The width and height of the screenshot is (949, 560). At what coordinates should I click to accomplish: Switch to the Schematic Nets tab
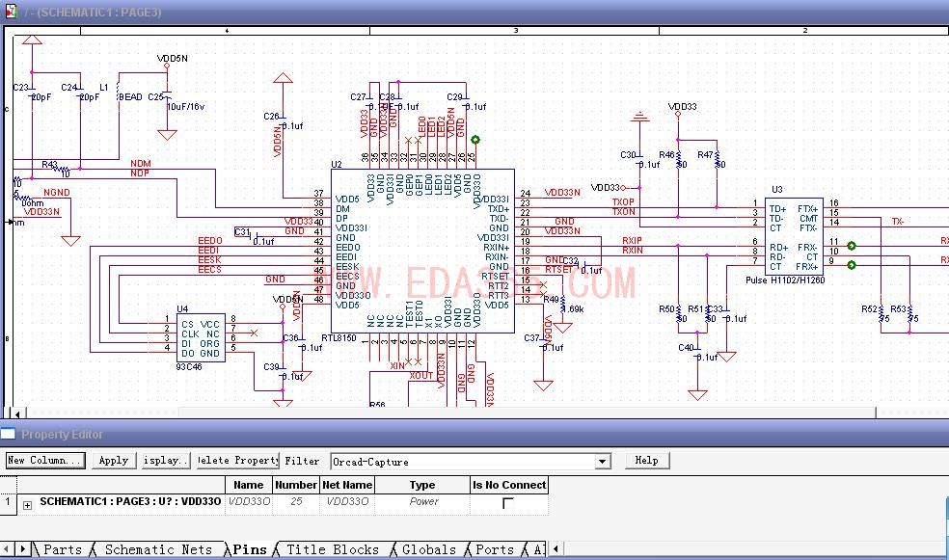click(158, 549)
